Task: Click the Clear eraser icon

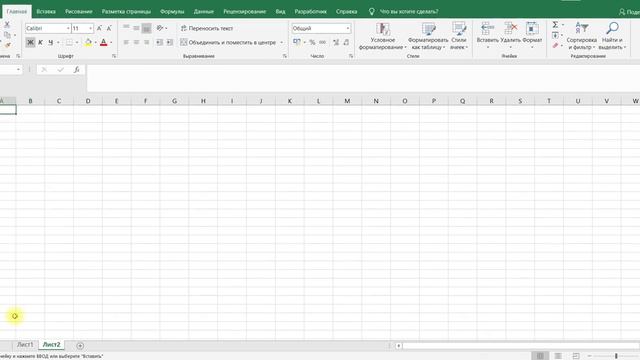Action: (x=555, y=45)
